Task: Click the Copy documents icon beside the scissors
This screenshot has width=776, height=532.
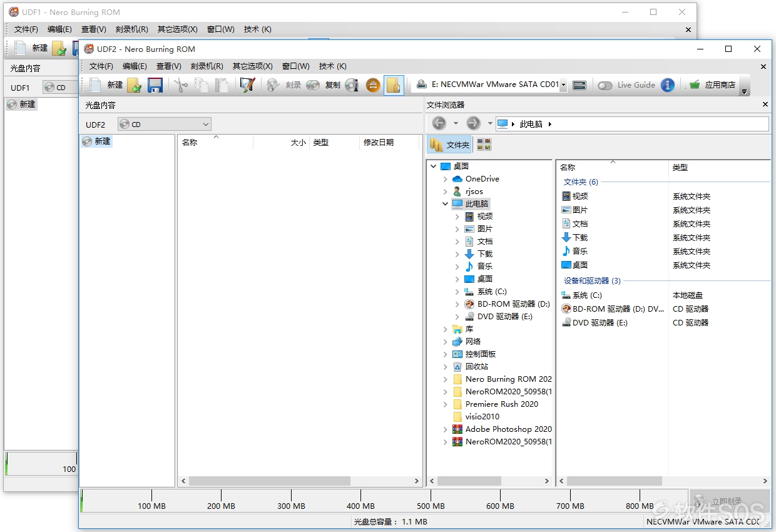Action: [x=202, y=85]
